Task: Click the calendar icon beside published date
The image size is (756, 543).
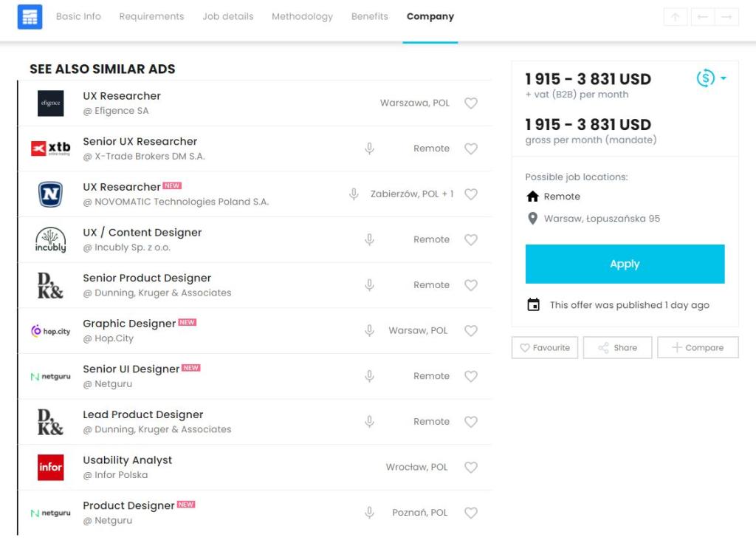Action: click(533, 305)
